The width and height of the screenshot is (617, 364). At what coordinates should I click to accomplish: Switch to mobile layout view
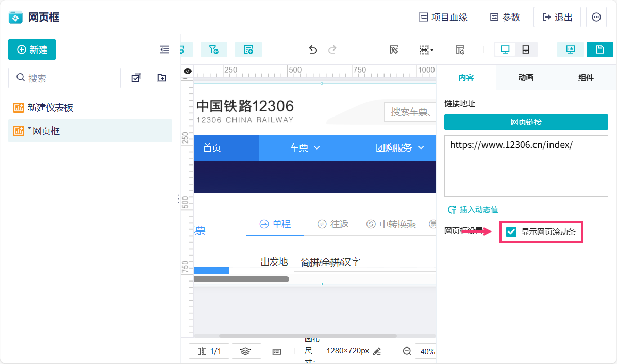click(526, 49)
